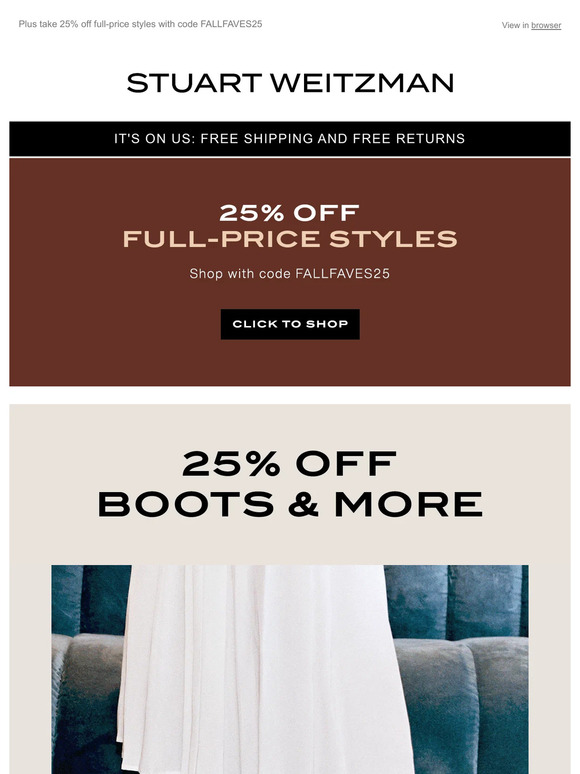Open the underlined "browser" link
Viewport: 580px width, 774px height.
pos(546,25)
